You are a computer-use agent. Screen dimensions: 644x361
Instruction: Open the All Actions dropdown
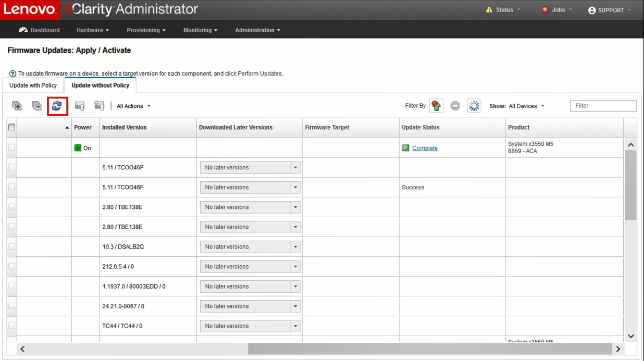pos(133,106)
